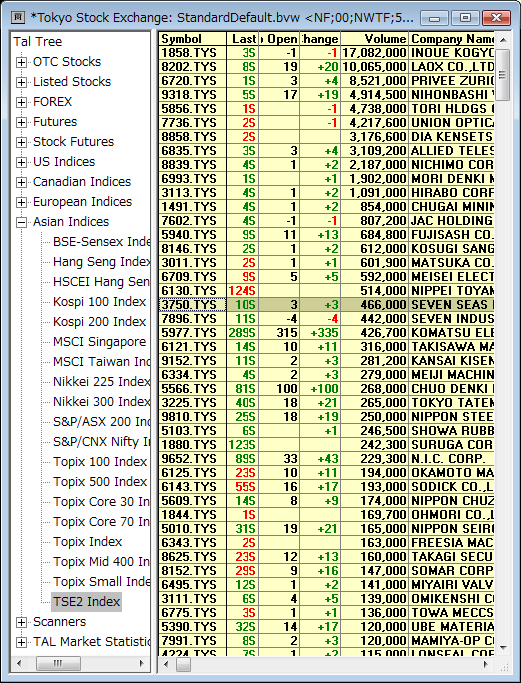Click the table horizontal scroll right arrow
Screen dimensions: 521x683
[487, 664]
